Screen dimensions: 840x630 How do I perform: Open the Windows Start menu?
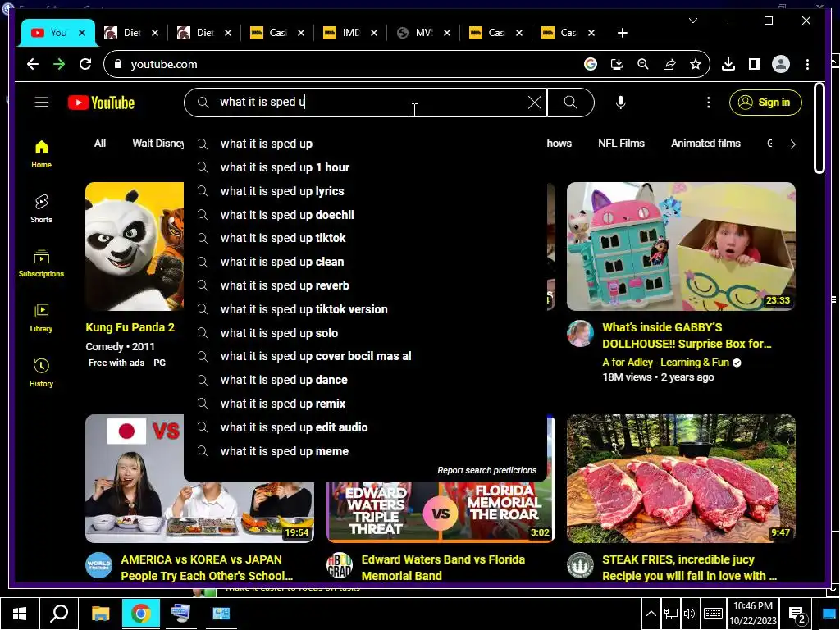click(20, 613)
